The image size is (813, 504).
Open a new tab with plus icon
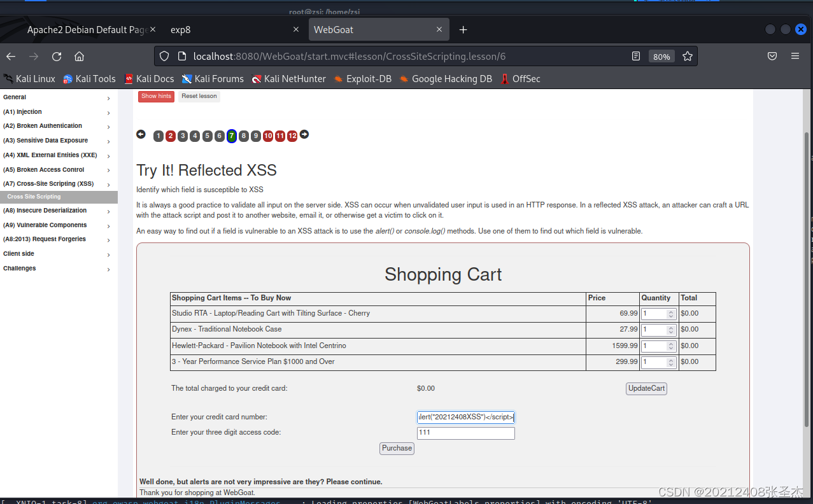463,30
